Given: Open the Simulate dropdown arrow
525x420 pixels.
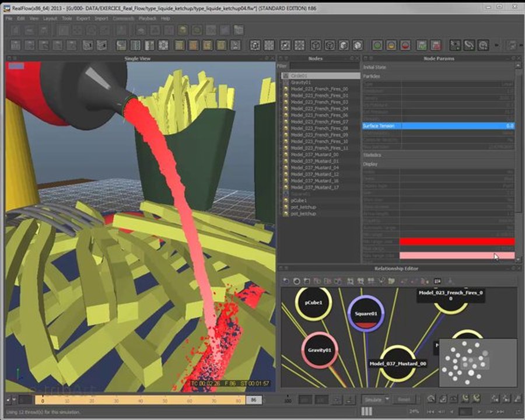Looking at the screenshot, I should [387, 400].
